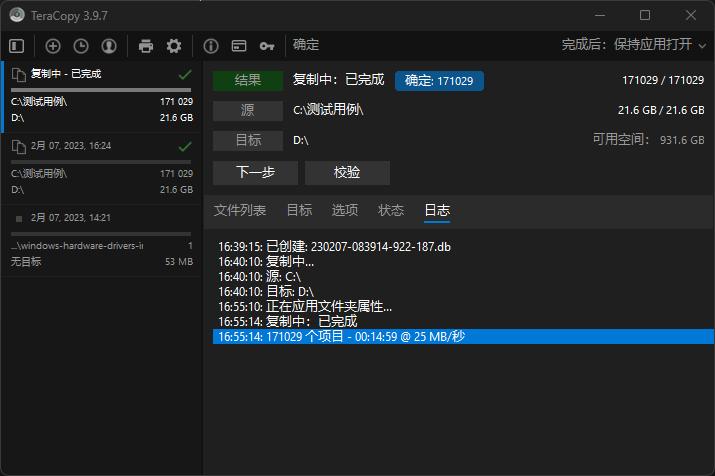This screenshot has width=715, height=476.
Task: Click the 下一步 button
Action: (x=255, y=172)
